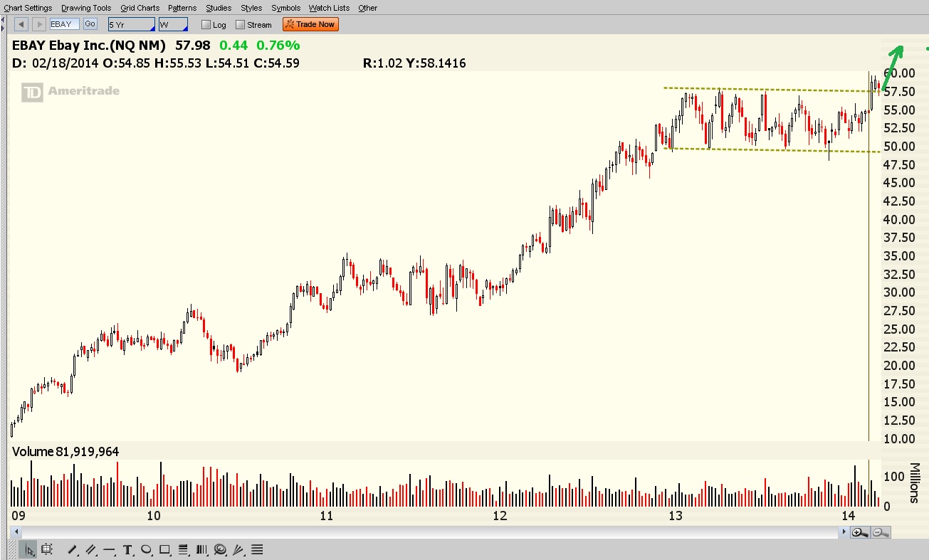
Task: Select the pointer cursor tool
Action: 30,549
